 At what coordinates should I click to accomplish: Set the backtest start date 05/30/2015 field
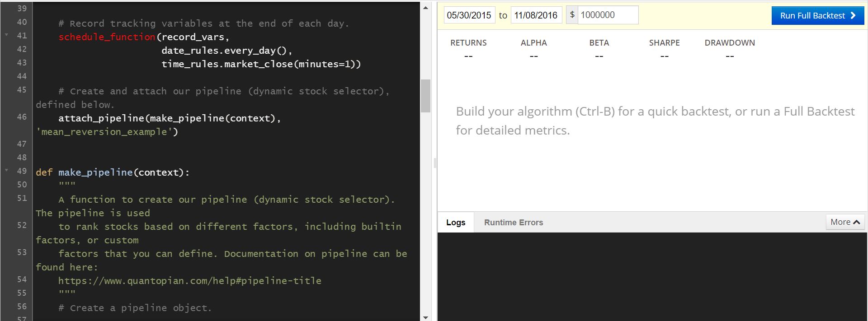[x=469, y=15]
